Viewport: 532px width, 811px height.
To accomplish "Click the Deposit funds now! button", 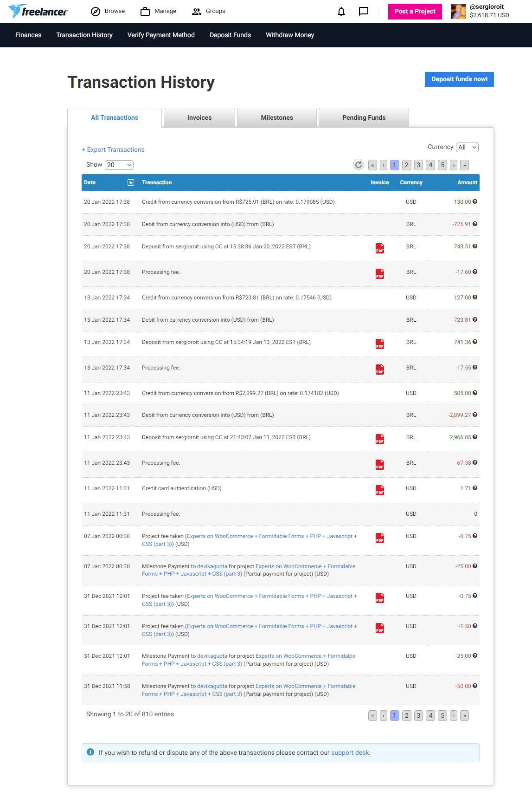I will (459, 79).
